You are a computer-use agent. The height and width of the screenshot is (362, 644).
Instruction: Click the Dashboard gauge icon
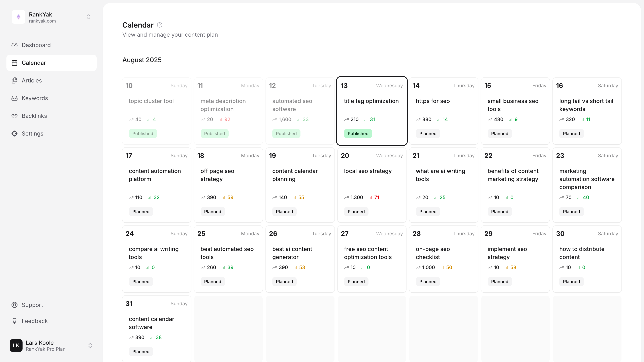pyautogui.click(x=14, y=45)
